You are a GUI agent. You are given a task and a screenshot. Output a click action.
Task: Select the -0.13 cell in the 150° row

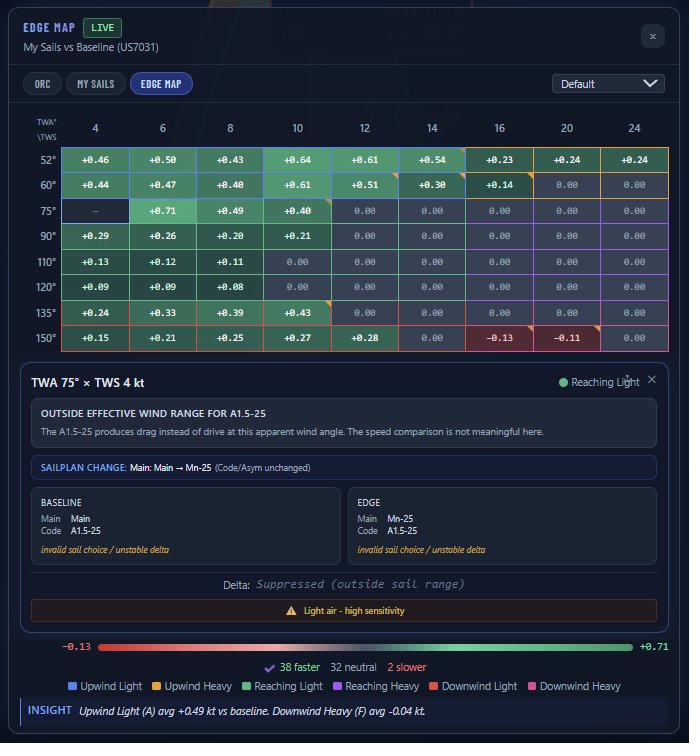[499, 338]
